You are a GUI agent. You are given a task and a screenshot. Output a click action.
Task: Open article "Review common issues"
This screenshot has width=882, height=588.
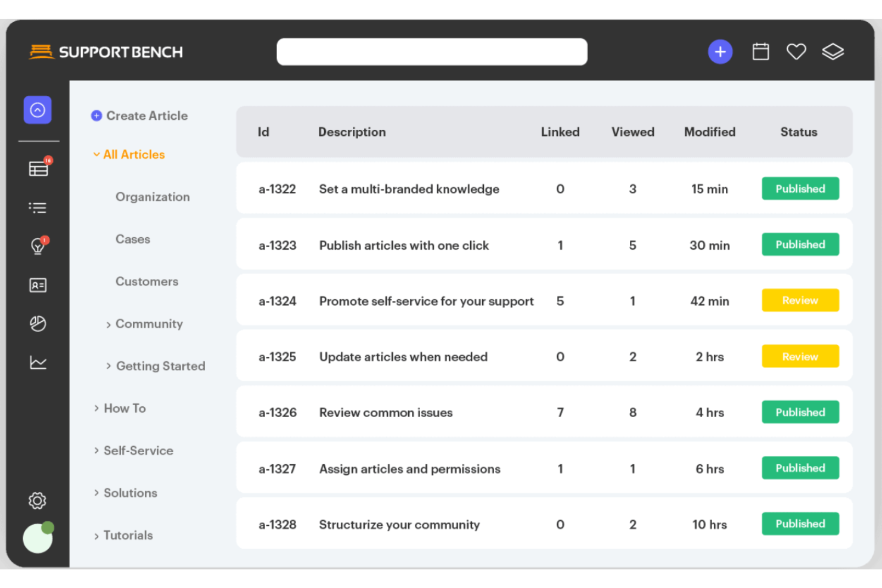pos(386,412)
